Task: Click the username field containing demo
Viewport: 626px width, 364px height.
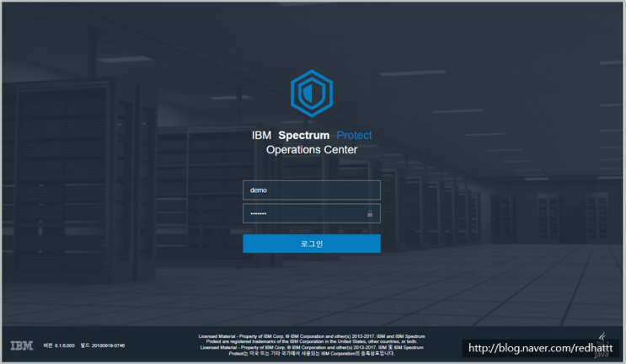Action: 312,190
